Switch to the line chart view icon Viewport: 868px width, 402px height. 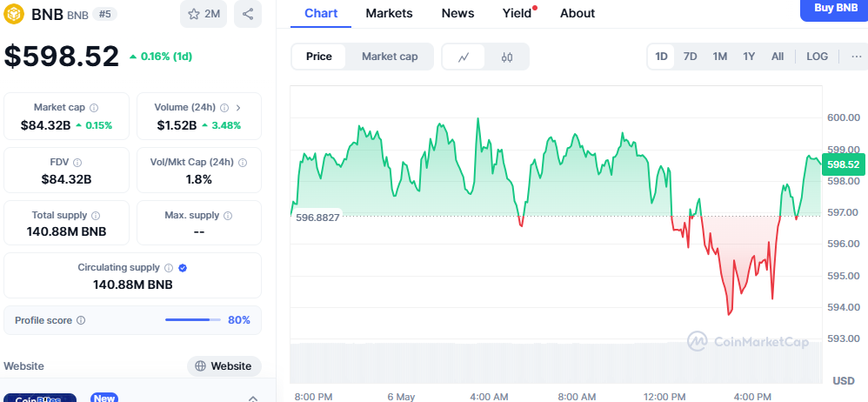(464, 57)
